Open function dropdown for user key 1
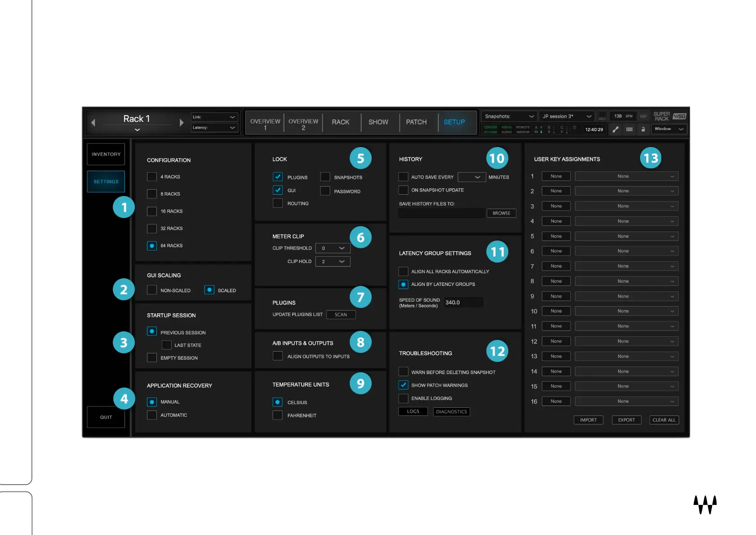Image resolution: width=756 pixels, height=535 pixels. pos(627,176)
